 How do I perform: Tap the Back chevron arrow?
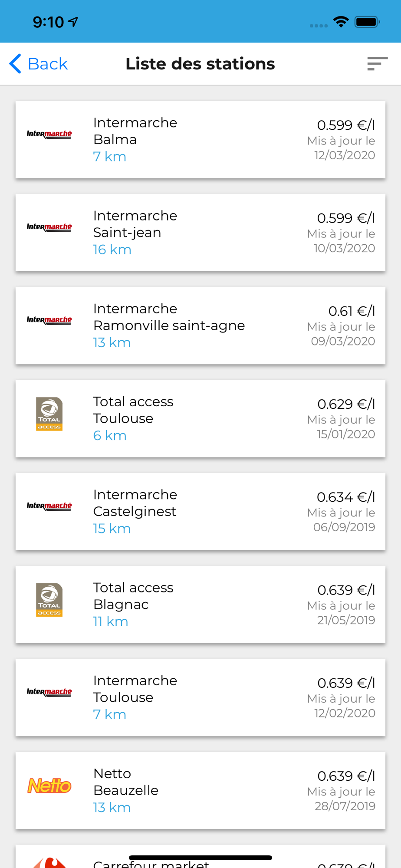(x=15, y=64)
